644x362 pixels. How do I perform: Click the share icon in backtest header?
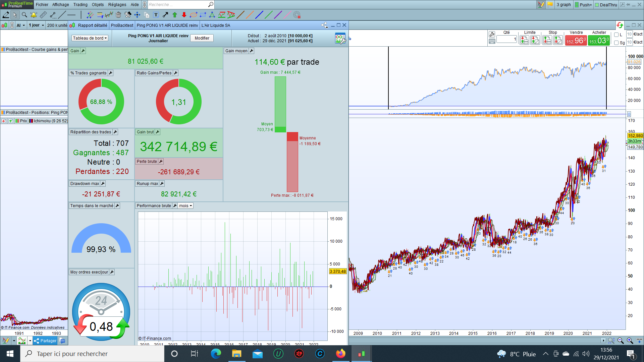324,25
